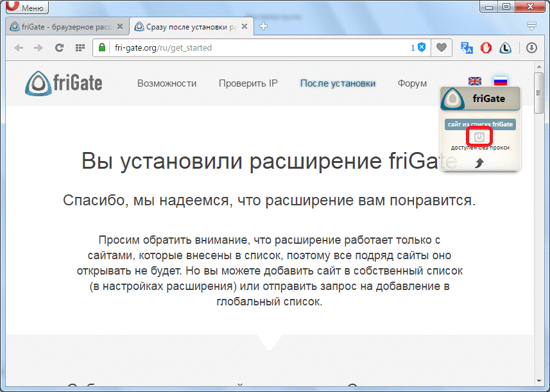Toggle friGate power button in popup
The width and height of the screenshot is (550, 392).
click(479, 137)
